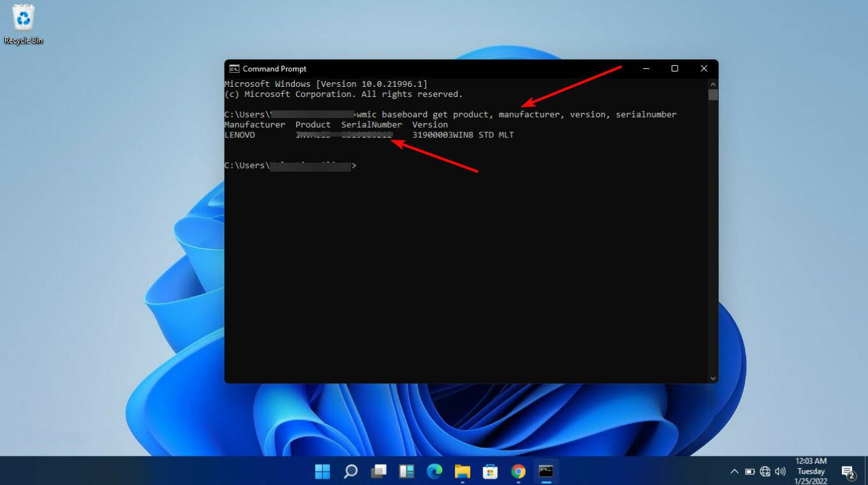
Task: Open Task View
Action: pyautogui.click(x=378, y=471)
